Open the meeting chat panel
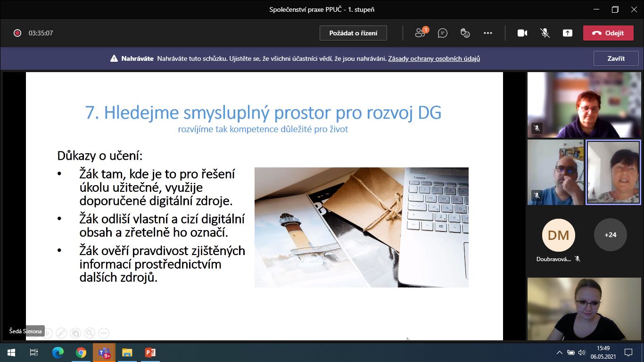Viewport: 644px width, 362px height. pos(442,33)
